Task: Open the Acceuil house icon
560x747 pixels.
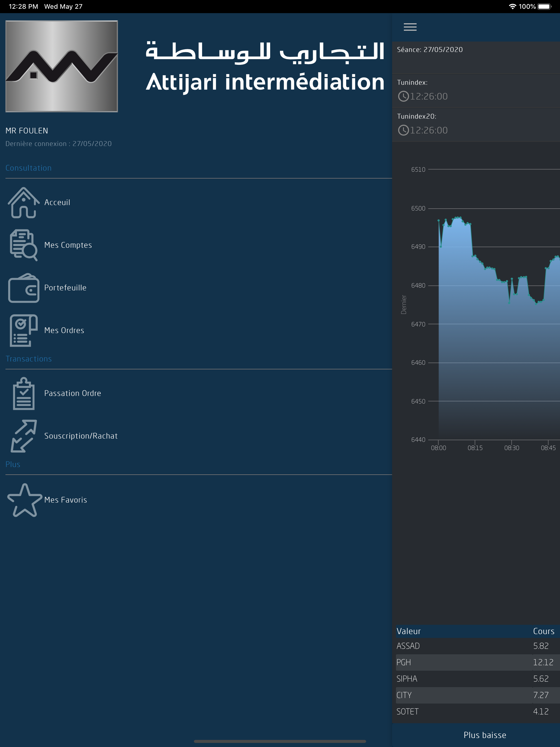Action: (x=24, y=203)
